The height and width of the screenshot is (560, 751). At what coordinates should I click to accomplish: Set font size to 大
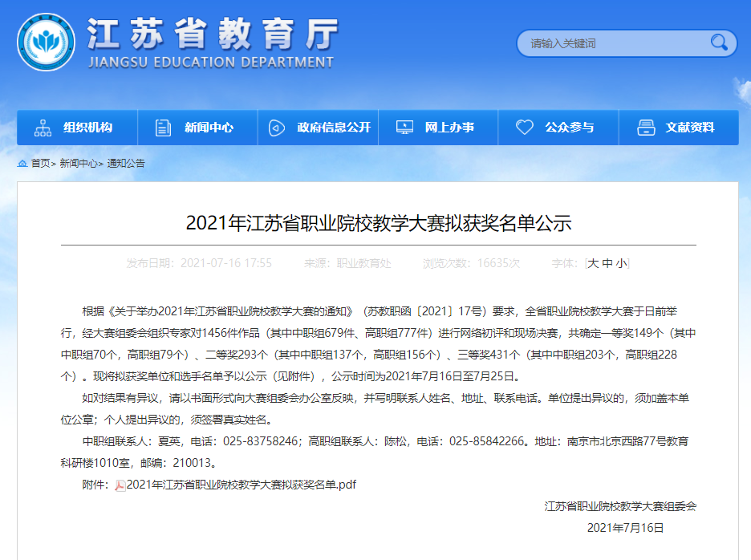point(592,263)
